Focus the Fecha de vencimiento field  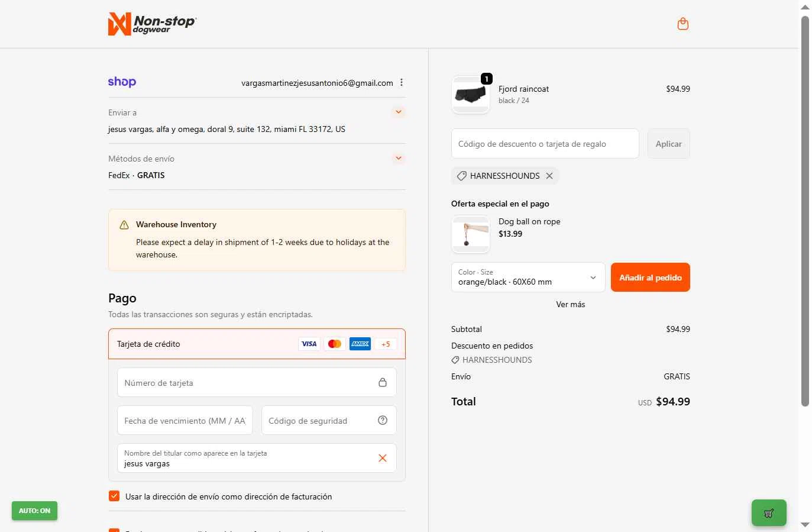185,420
